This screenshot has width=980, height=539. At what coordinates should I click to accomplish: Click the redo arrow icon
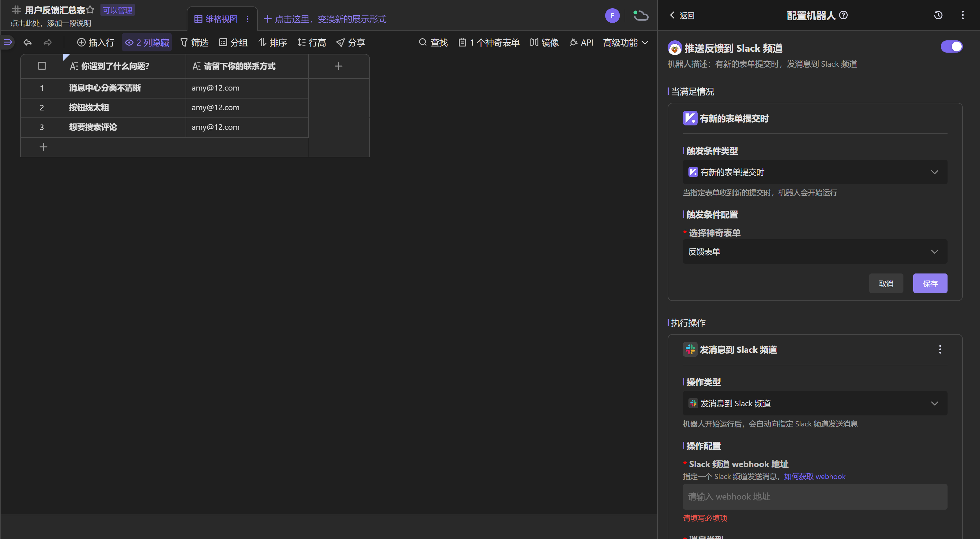pyautogui.click(x=47, y=42)
